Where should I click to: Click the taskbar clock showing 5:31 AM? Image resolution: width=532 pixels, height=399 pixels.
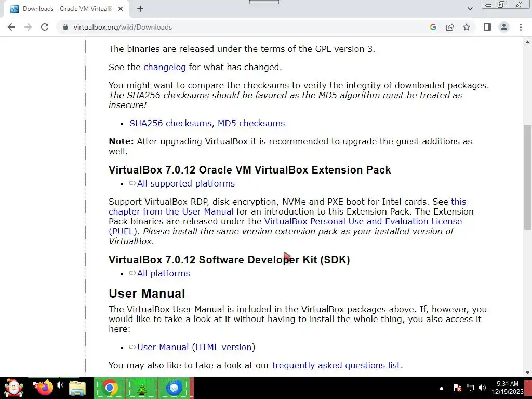point(508,388)
